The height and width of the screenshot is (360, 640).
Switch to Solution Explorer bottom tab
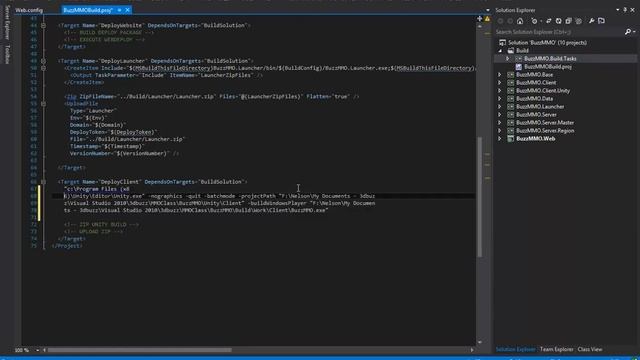516,349
